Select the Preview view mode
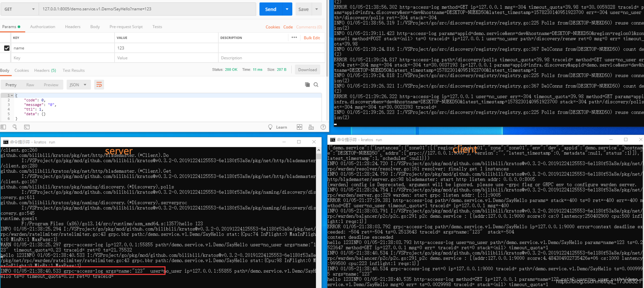Screen dimensions: 644x288 click(51, 85)
